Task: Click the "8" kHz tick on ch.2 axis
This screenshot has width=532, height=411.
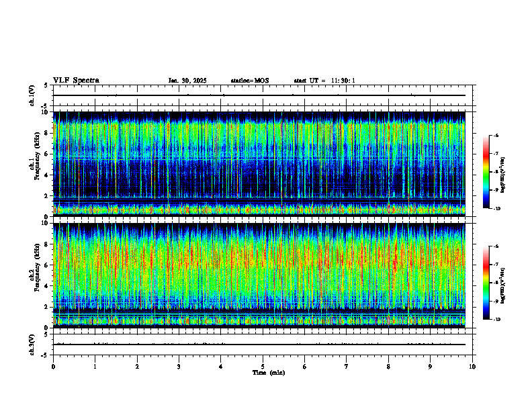Action: pos(47,244)
